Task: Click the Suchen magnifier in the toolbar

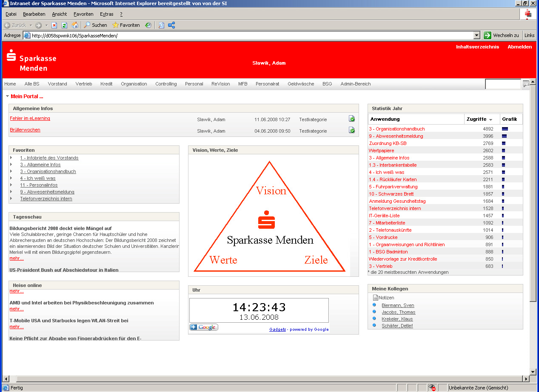Action: click(87, 26)
